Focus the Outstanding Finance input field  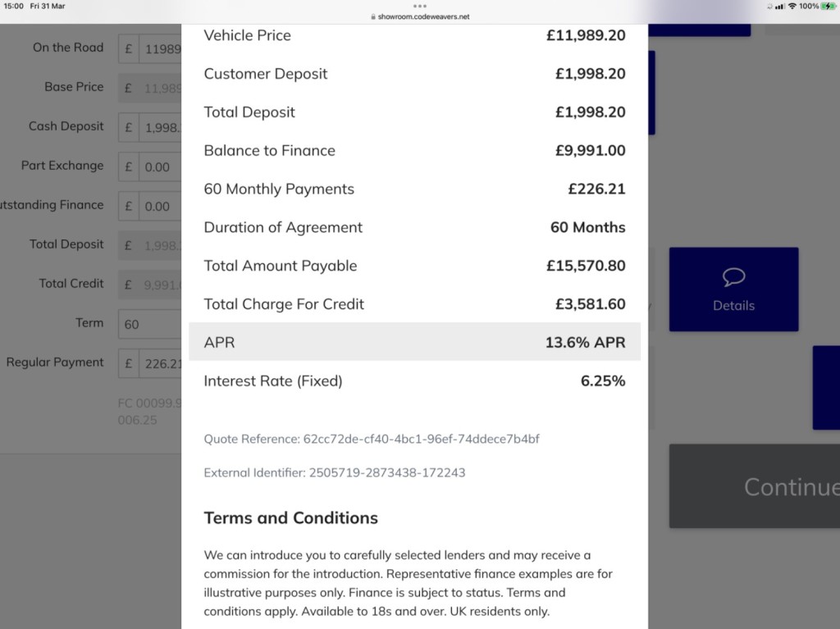[x=162, y=206]
